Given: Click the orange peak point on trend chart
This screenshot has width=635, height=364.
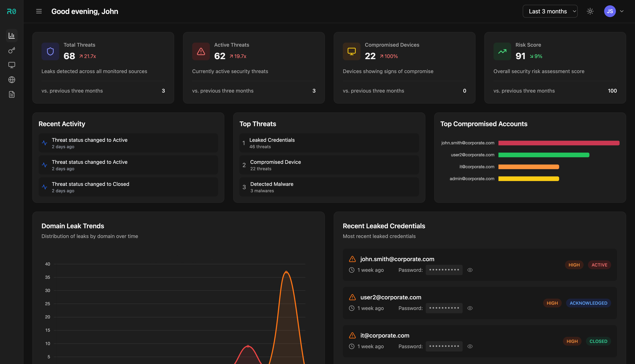Looking at the screenshot, I should 286,272.
